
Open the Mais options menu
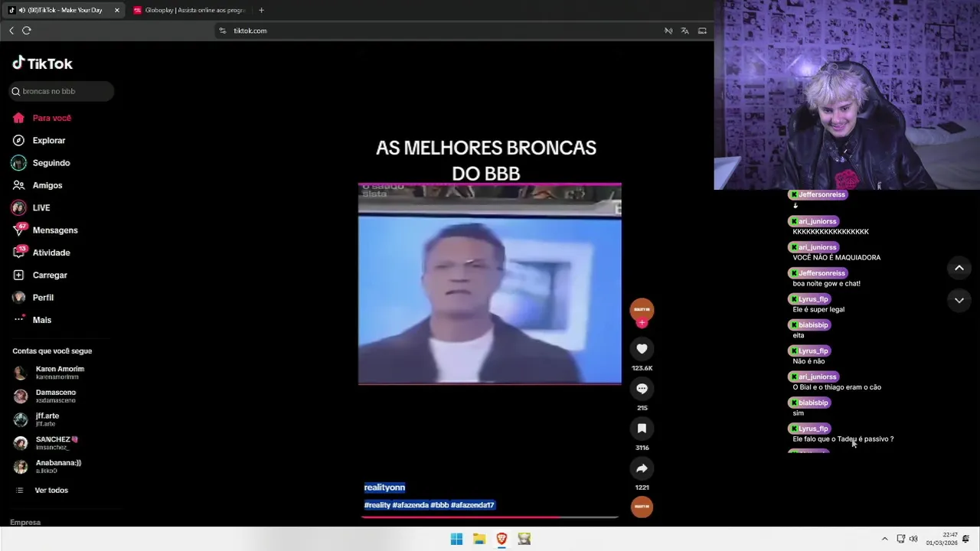pos(32,320)
